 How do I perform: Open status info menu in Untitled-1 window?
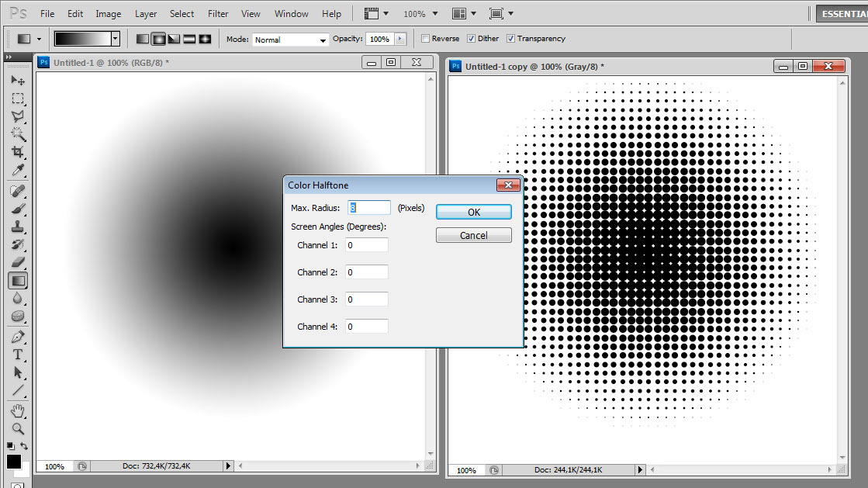tap(228, 466)
